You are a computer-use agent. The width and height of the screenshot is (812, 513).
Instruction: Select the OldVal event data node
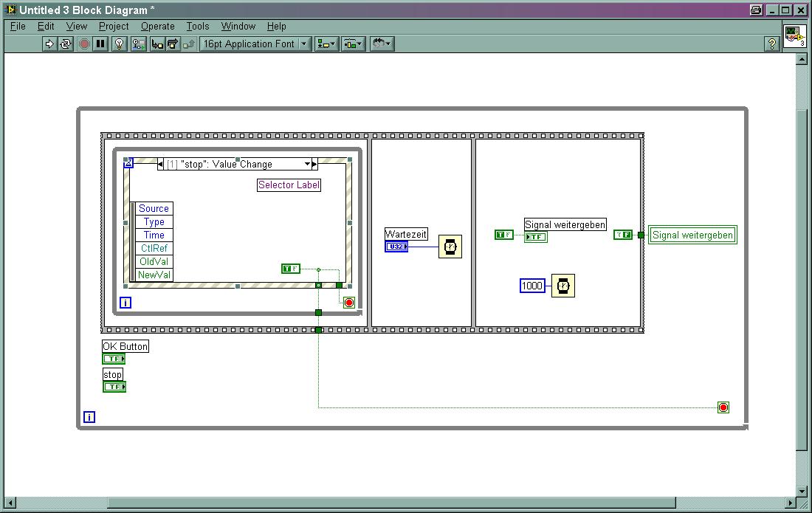pyautogui.click(x=154, y=262)
